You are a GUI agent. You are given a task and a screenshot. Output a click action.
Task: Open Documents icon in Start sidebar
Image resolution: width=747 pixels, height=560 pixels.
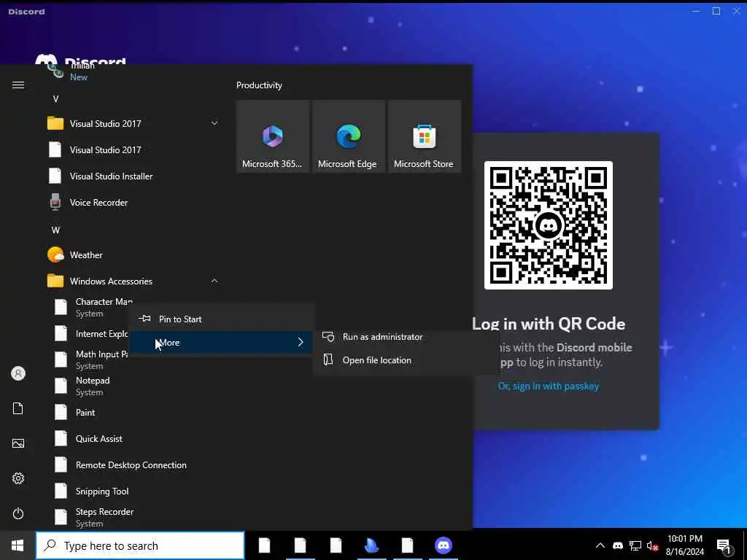(x=18, y=408)
